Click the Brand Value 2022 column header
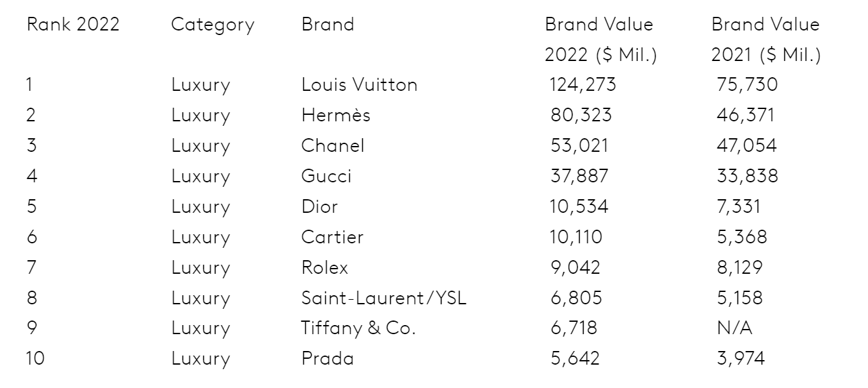Screen dimensions: 868x388 601,41
